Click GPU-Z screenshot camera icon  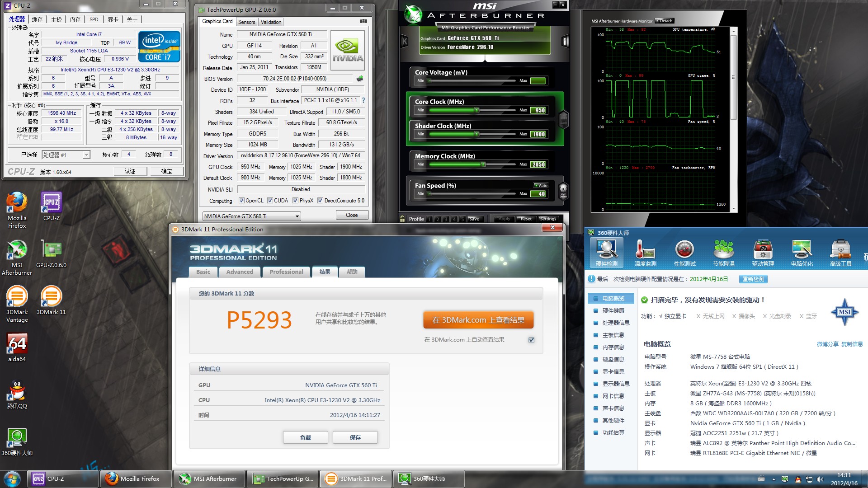pos(363,21)
